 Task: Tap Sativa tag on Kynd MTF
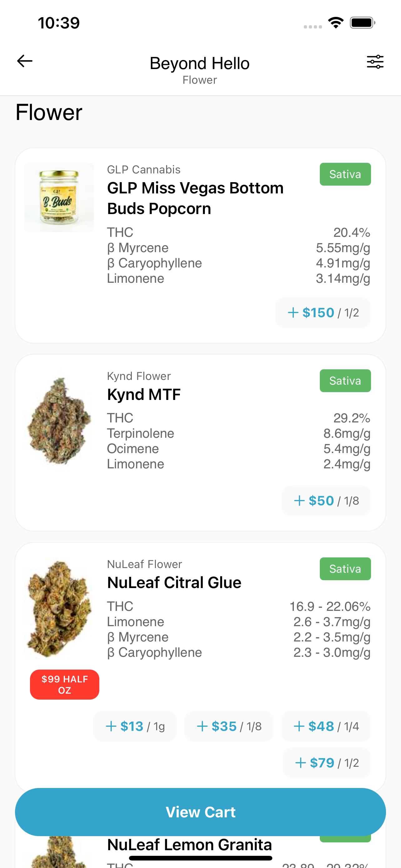point(345,381)
